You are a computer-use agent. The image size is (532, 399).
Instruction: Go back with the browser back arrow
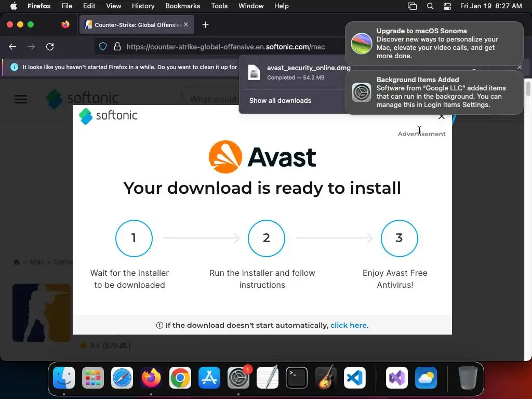coord(12,46)
